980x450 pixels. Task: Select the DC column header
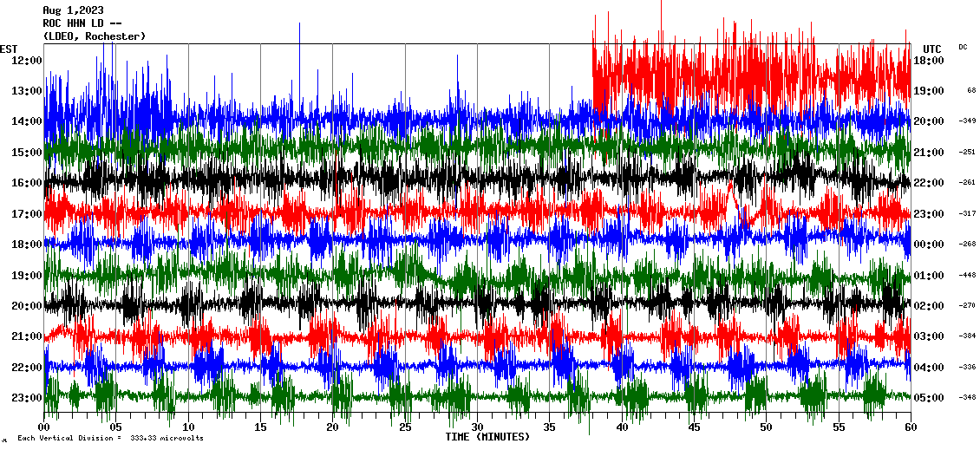(963, 47)
